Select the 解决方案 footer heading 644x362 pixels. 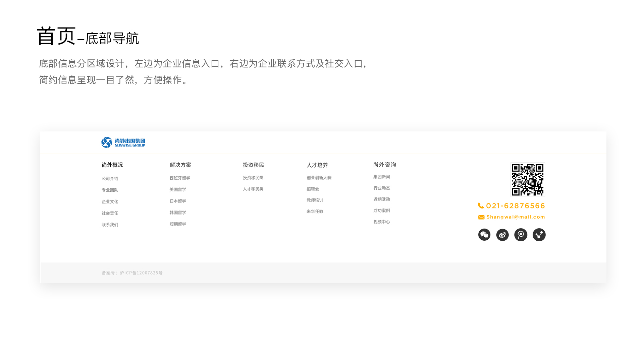(180, 165)
